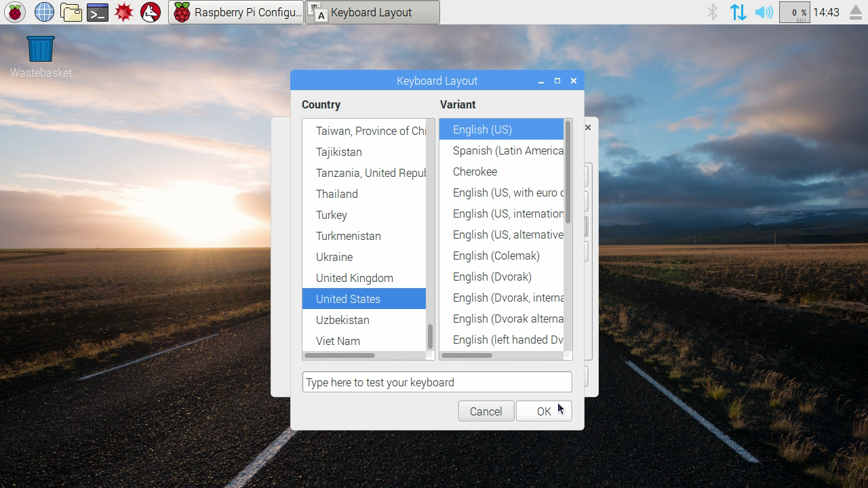Switch to Raspberry Pi Configuration taskbar window
The image size is (868, 488).
[x=236, y=12]
